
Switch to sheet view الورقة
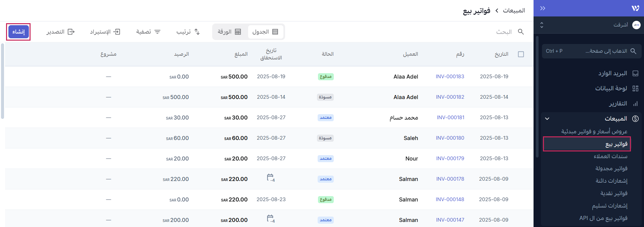point(229,32)
